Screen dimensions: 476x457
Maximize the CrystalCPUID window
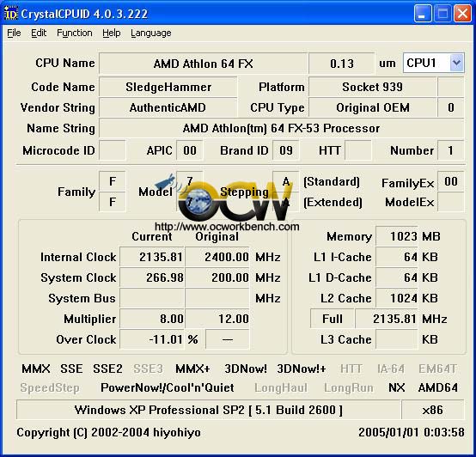point(442,14)
